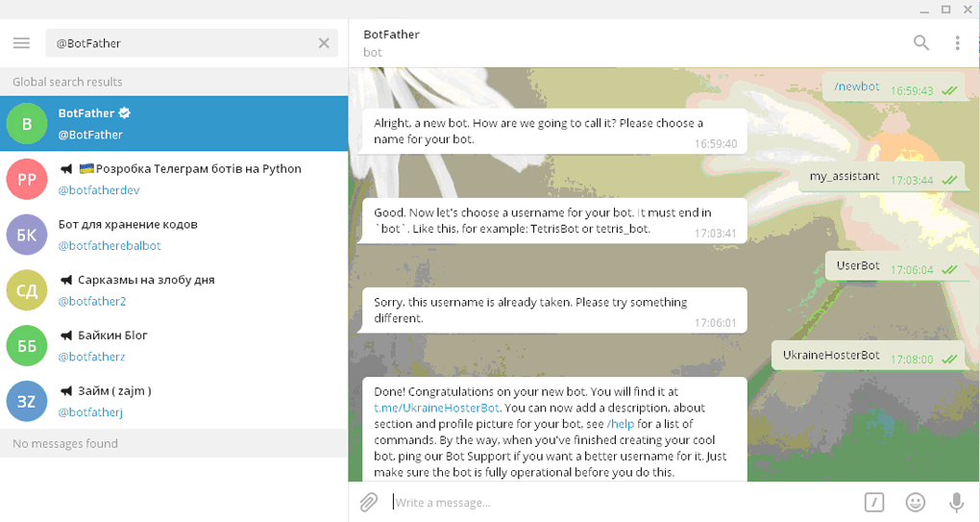Click the /newbot command in sent message
The height and width of the screenshot is (522, 980).
pos(857,87)
